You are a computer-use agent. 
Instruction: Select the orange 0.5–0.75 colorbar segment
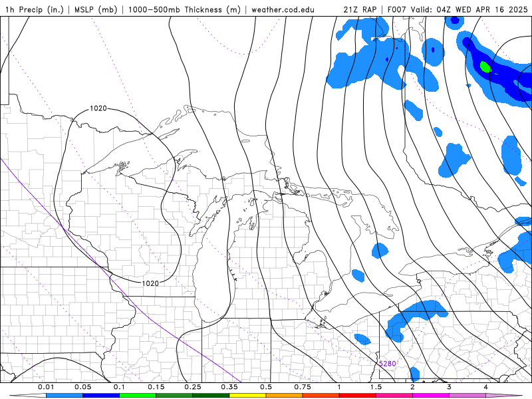285,396
